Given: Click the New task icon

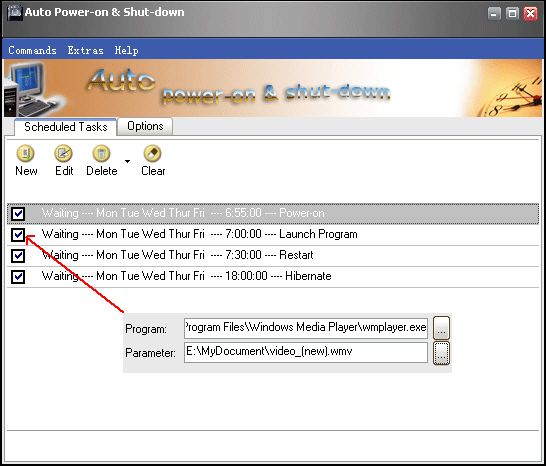Looking at the screenshot, I should tap(25, 153).
